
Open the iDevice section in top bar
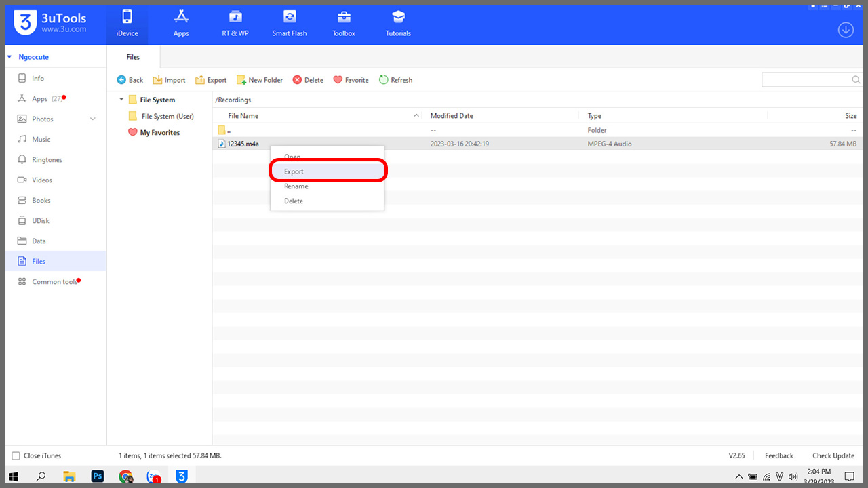point(127,24)
